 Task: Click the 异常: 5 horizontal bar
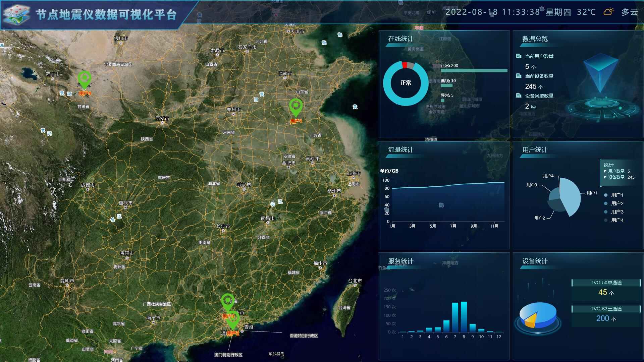[x=442, y=101]
